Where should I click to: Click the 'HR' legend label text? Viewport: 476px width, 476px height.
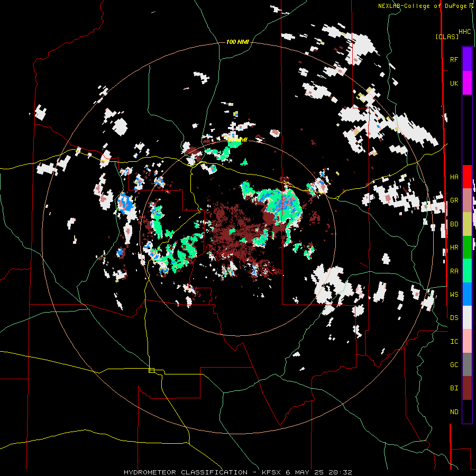pos(454,248)
